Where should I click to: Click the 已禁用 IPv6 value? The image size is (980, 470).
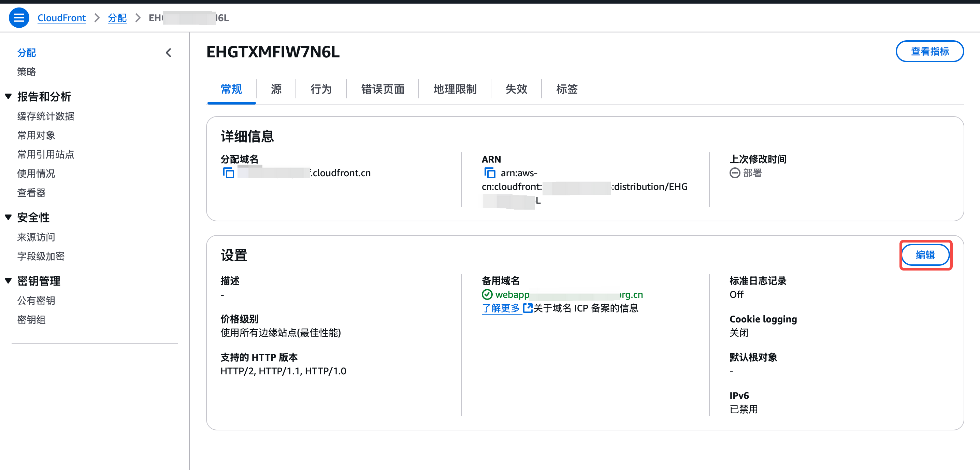pos(744,409)
